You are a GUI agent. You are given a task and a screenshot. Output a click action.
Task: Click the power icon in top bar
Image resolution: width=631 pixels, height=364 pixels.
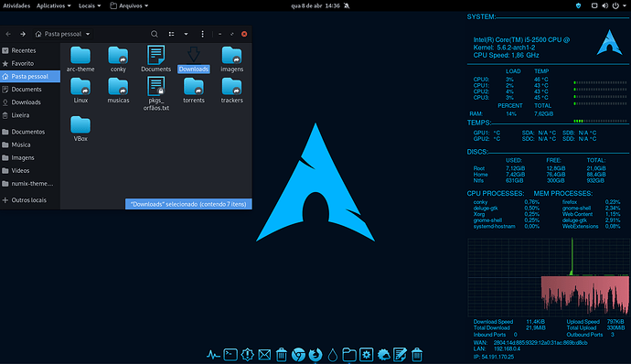(x=615, y=5)
